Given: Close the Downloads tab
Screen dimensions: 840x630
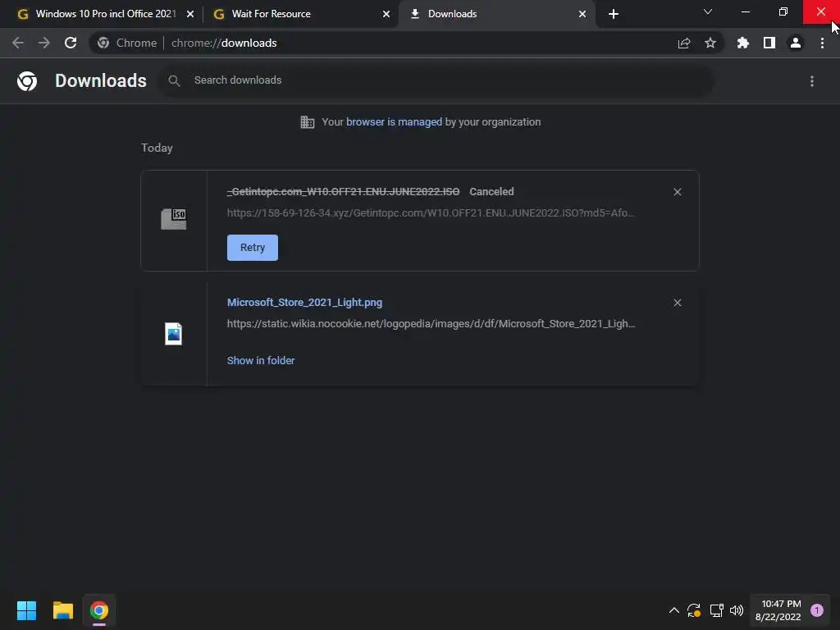Looking at the screenshot, I should 582,14.
